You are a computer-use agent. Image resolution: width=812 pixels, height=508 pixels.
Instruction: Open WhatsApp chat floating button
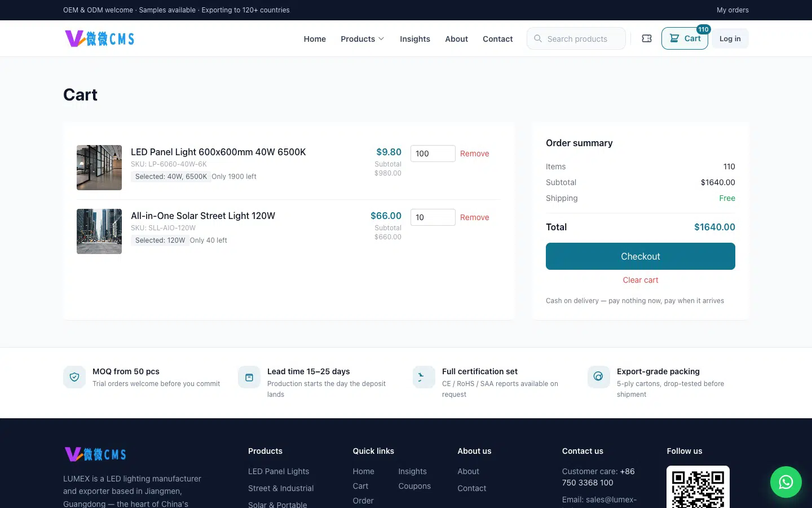coord(786,482)
